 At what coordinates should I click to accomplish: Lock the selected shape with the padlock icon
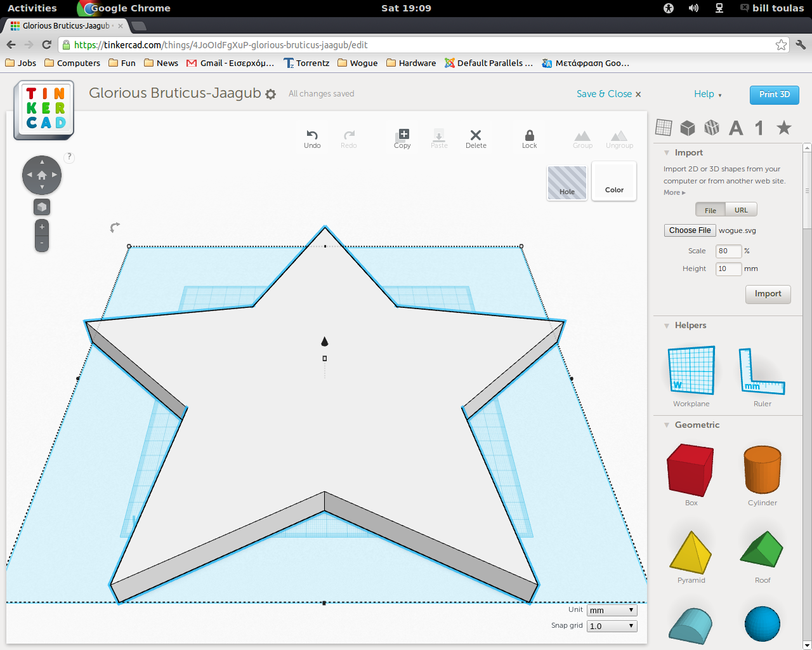click(529, 138)
